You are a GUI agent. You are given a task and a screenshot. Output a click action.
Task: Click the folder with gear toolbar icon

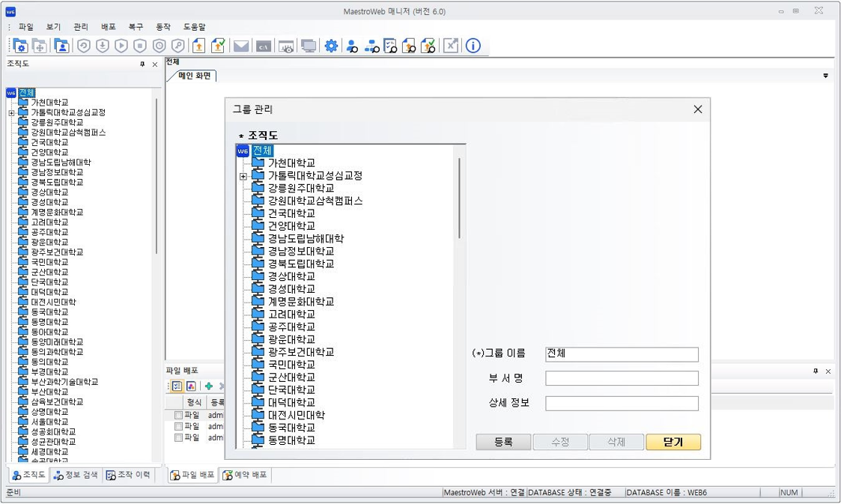click(19, 46)
